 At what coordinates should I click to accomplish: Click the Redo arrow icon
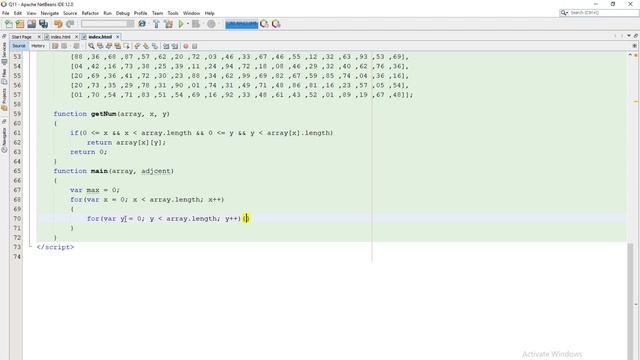[70, 24]
